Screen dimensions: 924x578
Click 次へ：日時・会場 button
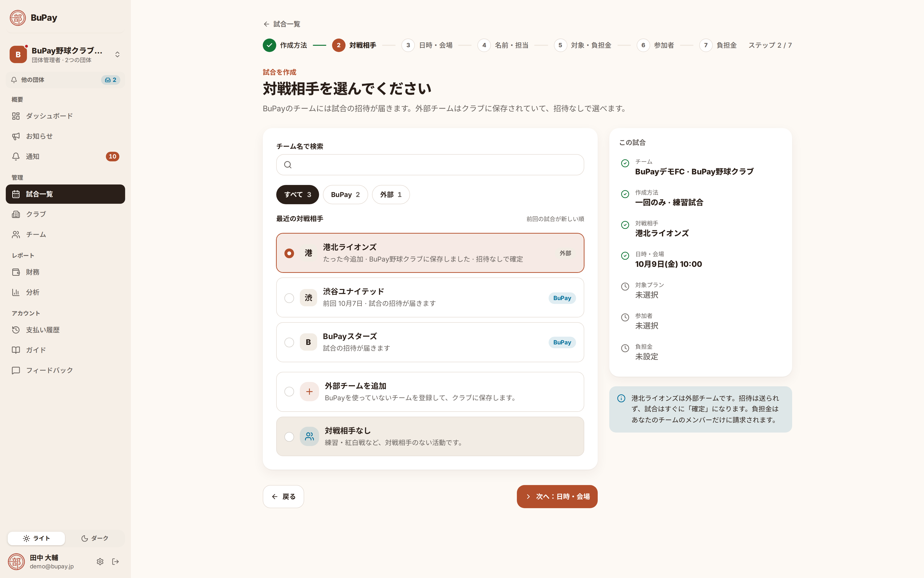click(557, 497)
